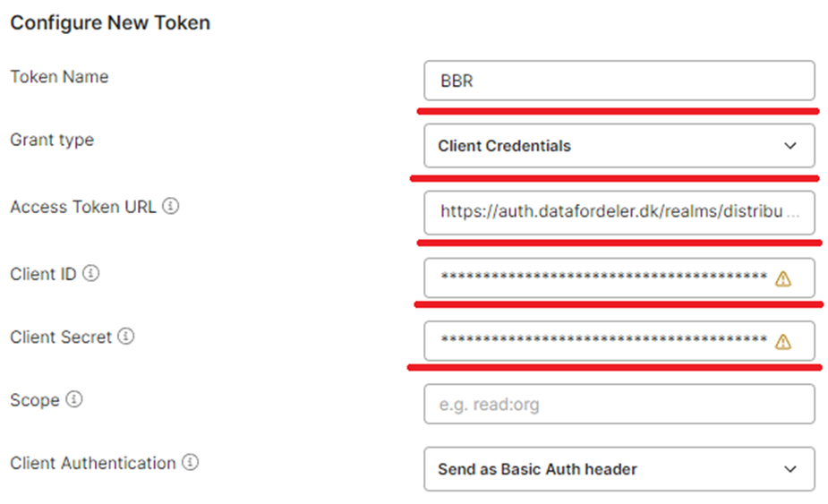Click into the Access Token URL field
The image size is (828, 504).
click(x=619, y=212)
